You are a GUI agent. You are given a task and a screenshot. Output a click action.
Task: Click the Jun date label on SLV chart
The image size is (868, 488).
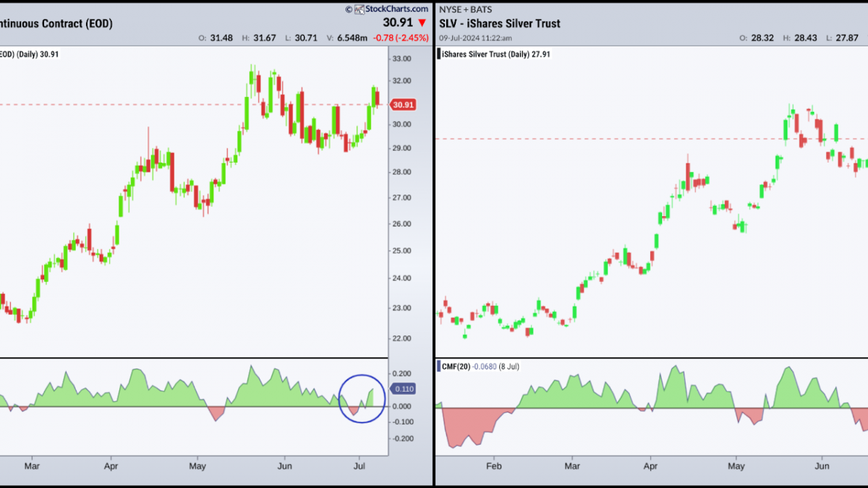click(x=821, y=467)
